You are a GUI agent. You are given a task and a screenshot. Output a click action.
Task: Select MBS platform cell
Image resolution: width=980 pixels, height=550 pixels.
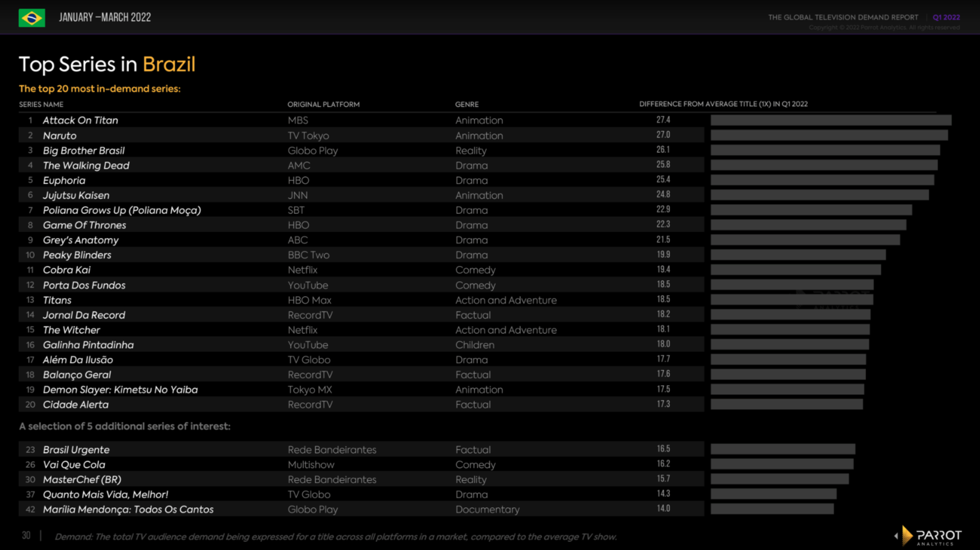pos(298,120)
